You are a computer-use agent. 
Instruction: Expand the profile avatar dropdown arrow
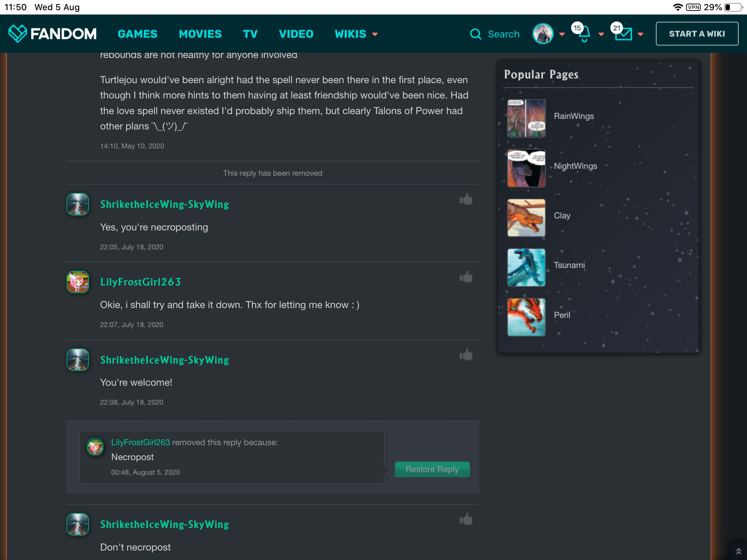click(562, 34)
